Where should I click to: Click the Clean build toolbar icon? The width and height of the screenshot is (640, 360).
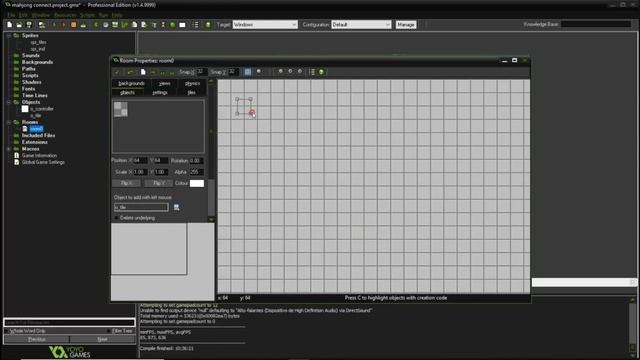coord(83,25)
